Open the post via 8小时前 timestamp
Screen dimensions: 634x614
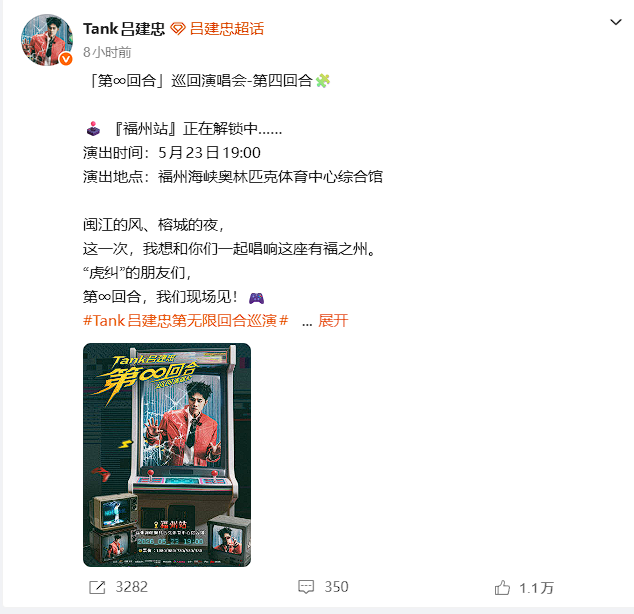(107, 52)
